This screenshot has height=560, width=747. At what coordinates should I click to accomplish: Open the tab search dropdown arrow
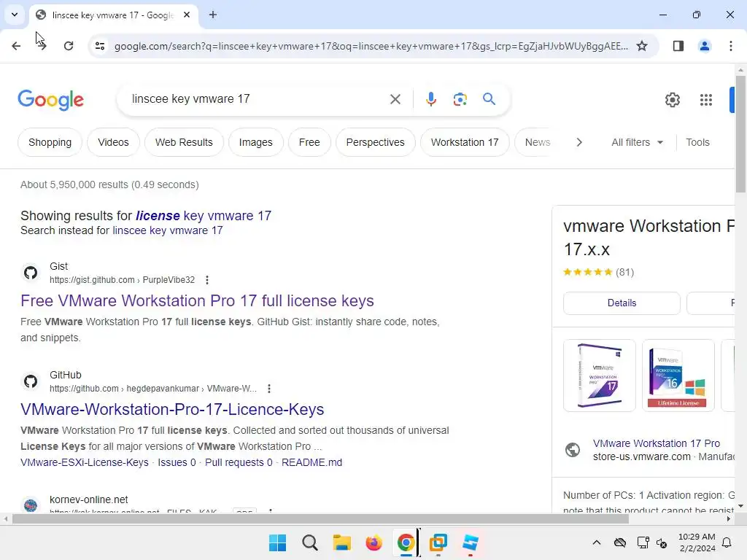click(15, 15)
